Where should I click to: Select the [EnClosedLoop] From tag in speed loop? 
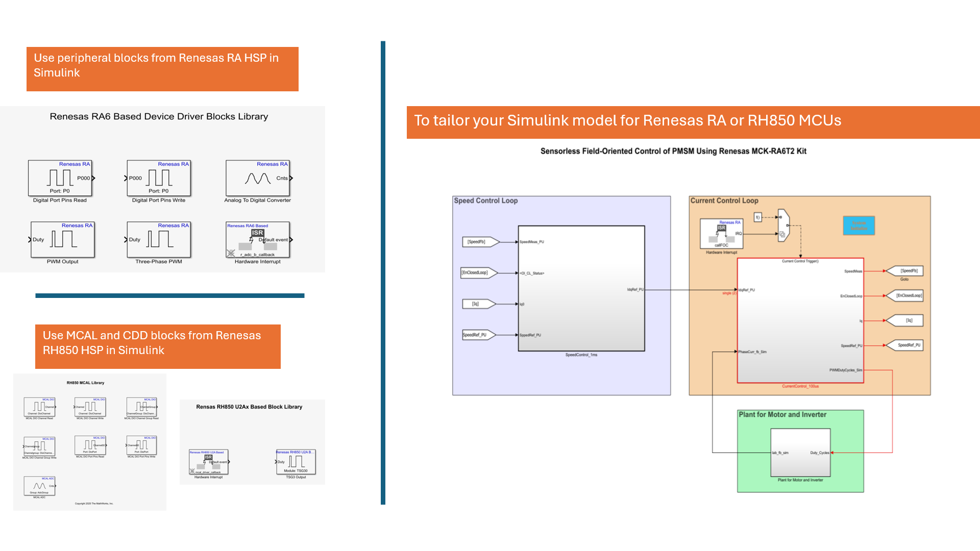pos(478,273)
